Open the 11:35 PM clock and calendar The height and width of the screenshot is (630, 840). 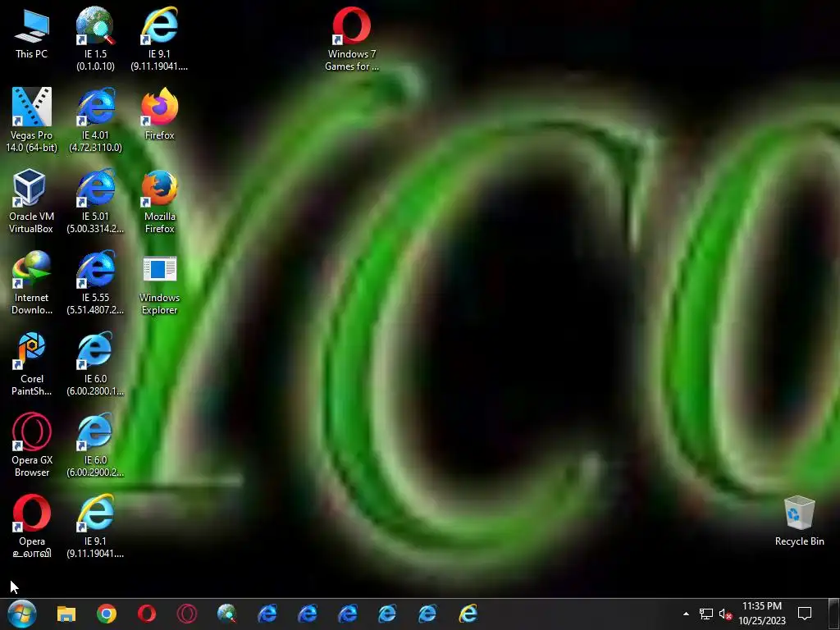tap(762, 614)
